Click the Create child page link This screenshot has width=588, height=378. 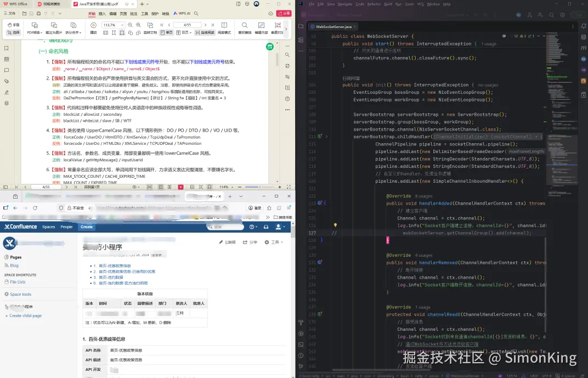pyautogui.click(x=25, y=316)
